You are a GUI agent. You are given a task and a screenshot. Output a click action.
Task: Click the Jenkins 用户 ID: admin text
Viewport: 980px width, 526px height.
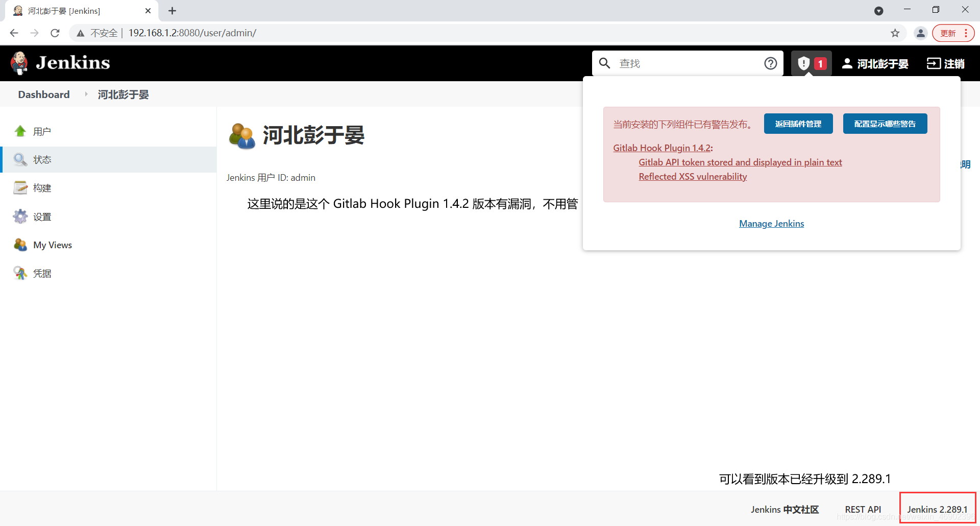point(271,177)
